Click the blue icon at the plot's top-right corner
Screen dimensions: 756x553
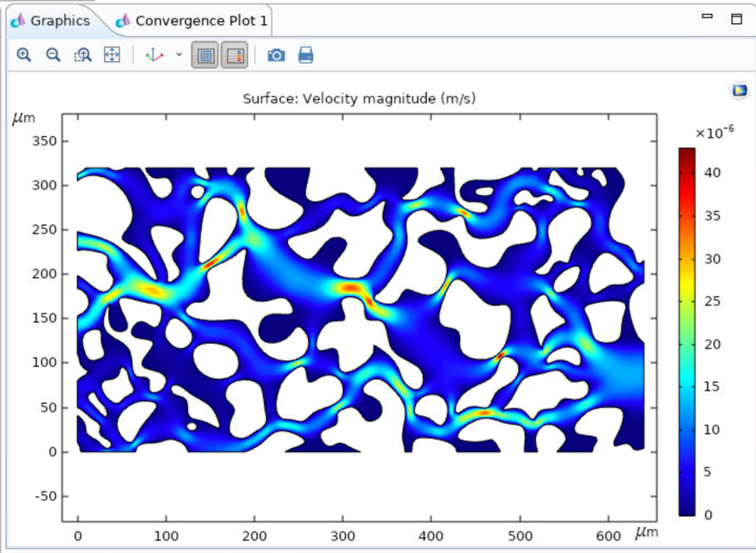tap(739, 91)
